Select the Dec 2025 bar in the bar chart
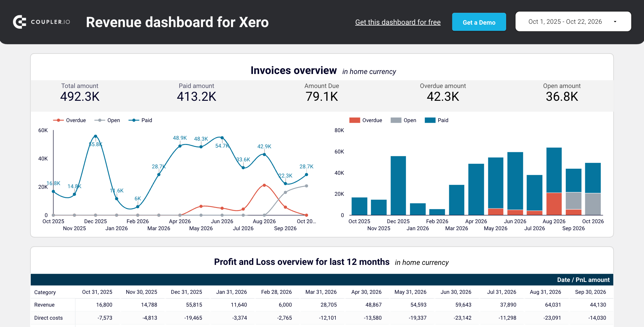 (x=398, y=186)
